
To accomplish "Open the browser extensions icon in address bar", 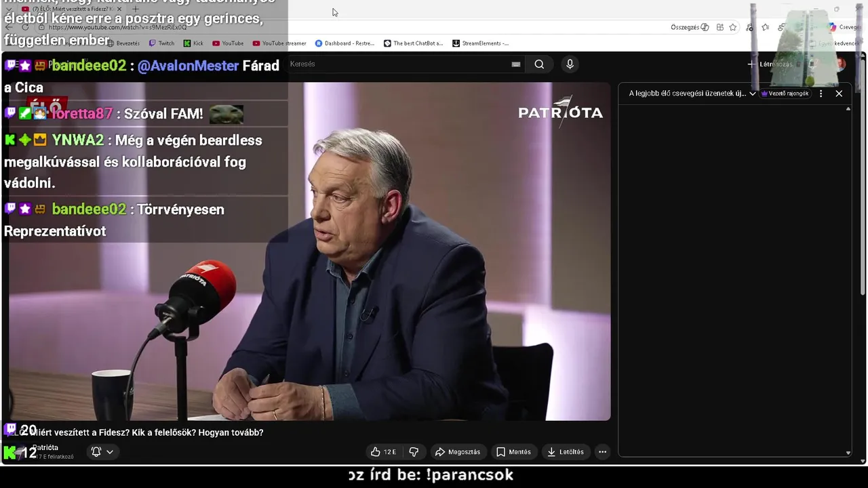I will click(720, 27).
